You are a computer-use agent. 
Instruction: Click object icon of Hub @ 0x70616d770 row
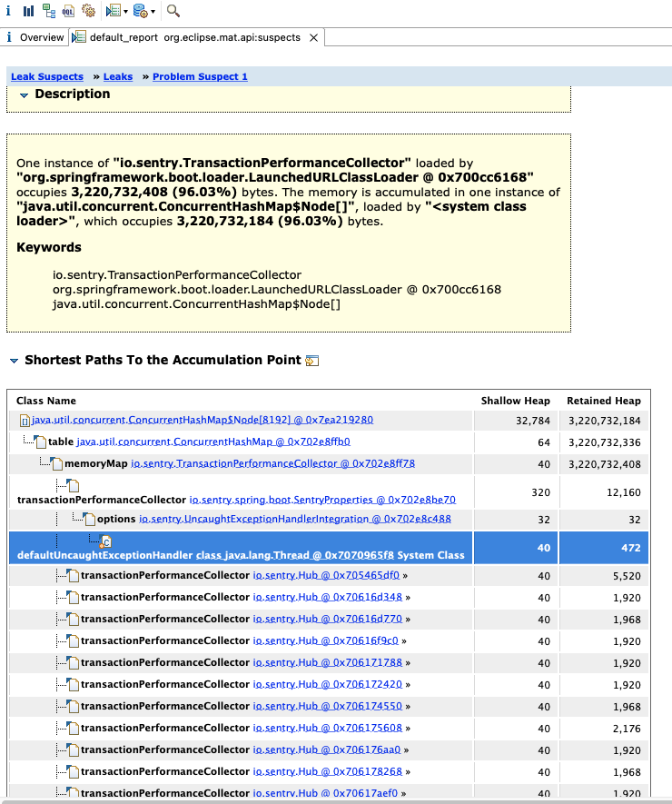click(74, 619)
